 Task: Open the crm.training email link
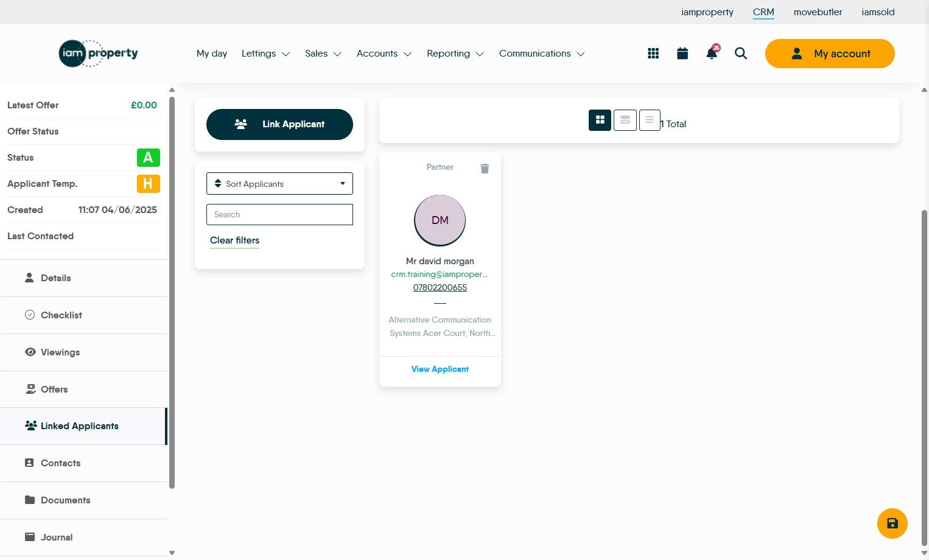coord(440,275)
